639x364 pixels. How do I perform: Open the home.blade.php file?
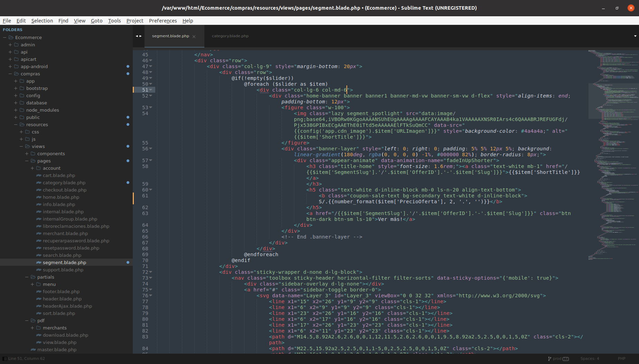click(61, 197)
